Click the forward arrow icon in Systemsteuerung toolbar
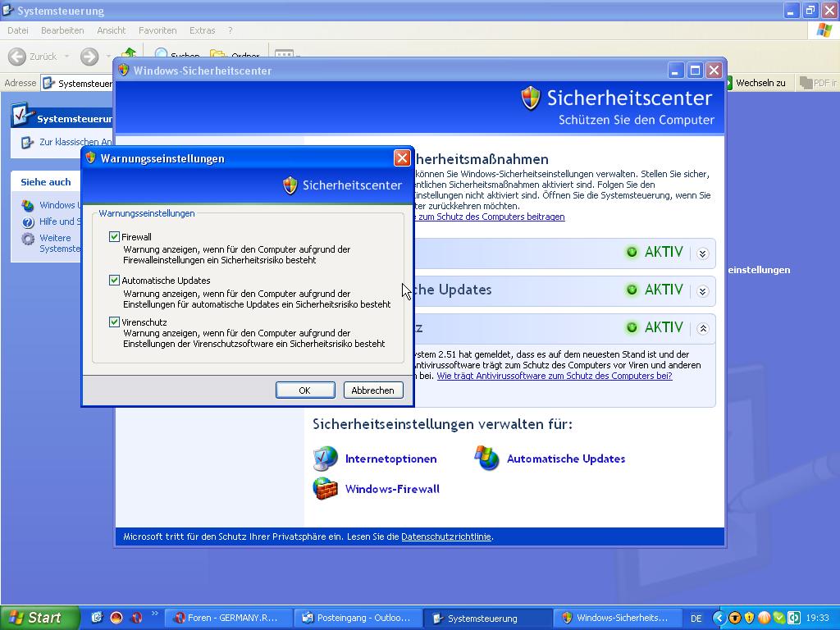The image size is (840, 630). tap(89, 57)
